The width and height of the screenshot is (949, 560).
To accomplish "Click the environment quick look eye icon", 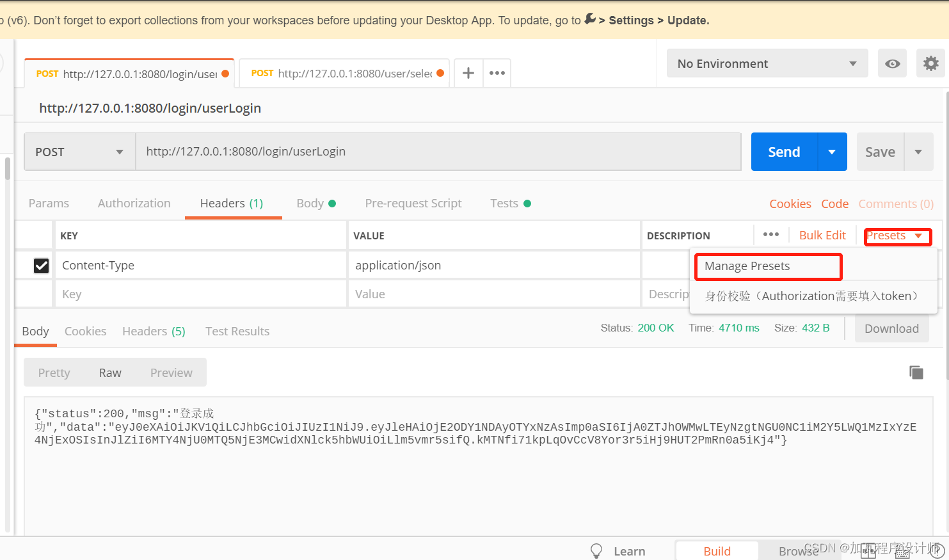I will pyautogui.click(x=892, y=63).
